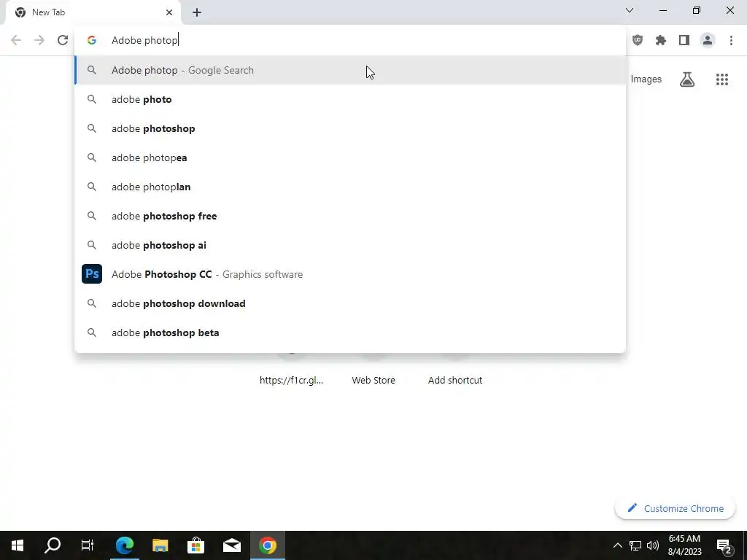
Task: Open 'Adobe Photoshop CC - Graphics software' entry
Action: [x=350, y=274]
